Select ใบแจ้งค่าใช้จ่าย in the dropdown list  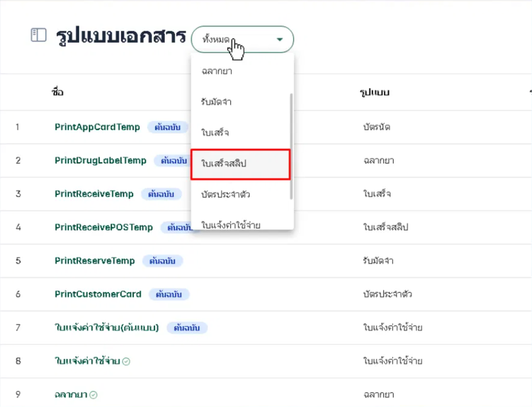(229, 223)
